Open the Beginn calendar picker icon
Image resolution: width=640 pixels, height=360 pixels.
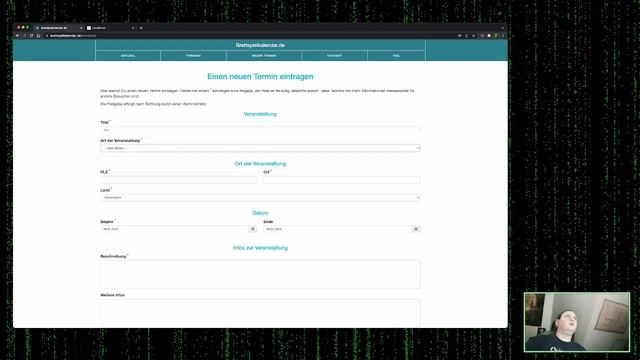[253, 229]
